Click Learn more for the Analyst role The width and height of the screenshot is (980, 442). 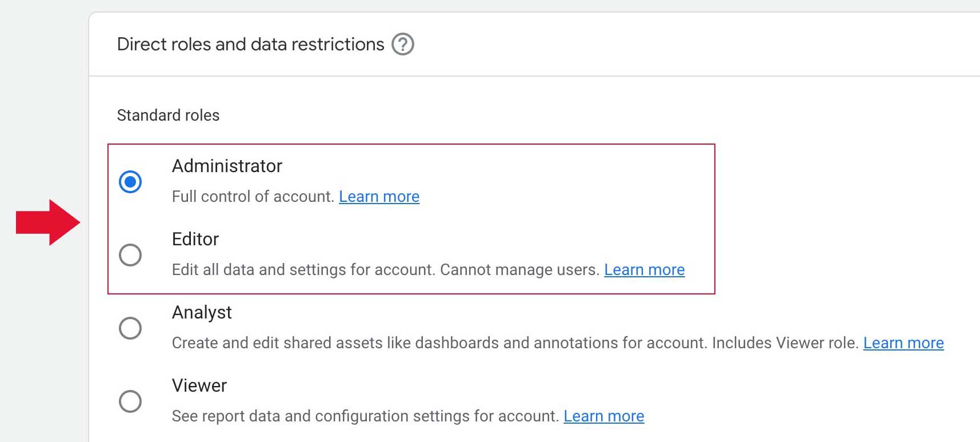click(903, 343)
